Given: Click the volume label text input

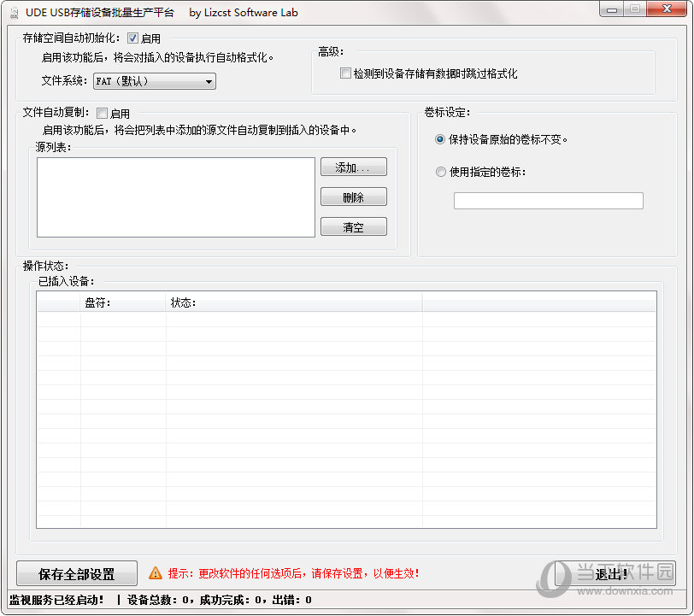Looking at the screenshot, I should (549, 201).
